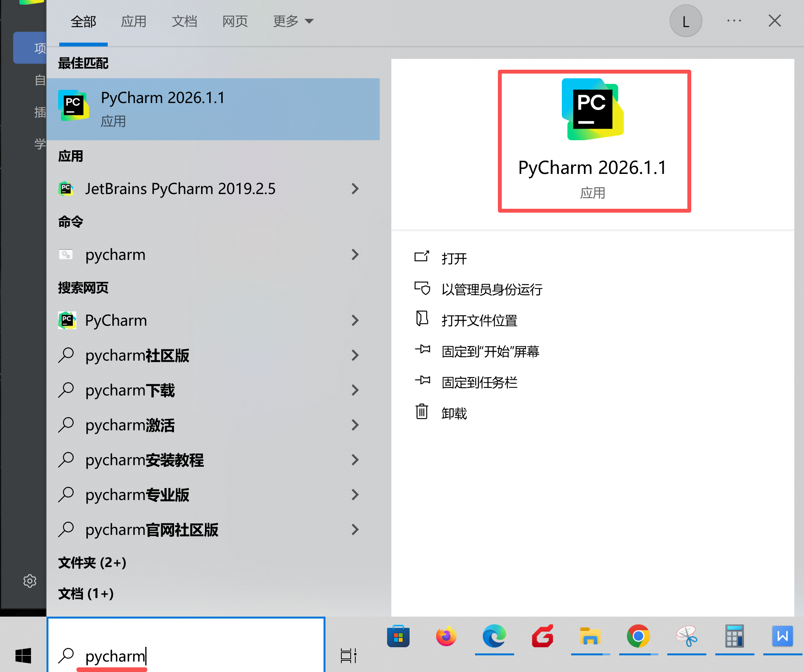Image resolution: width=804 pixels, height=672 pixels.
Task: Choose 打开文件位置
Action: [x=480, y=320]
